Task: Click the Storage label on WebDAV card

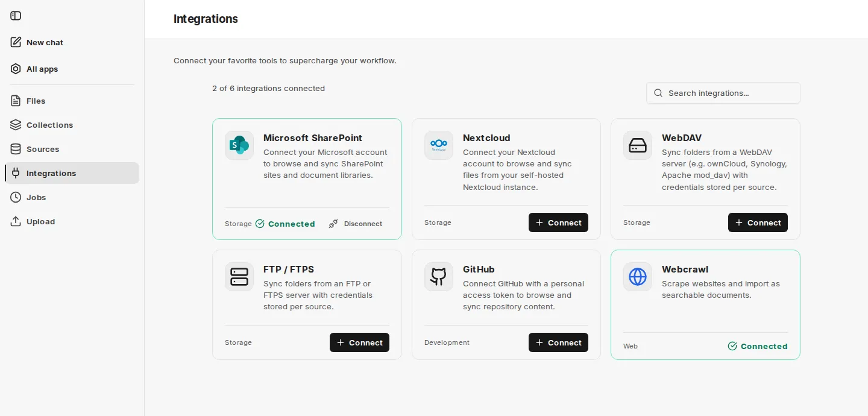Action: pyautogui.click(x=637, y=222)
